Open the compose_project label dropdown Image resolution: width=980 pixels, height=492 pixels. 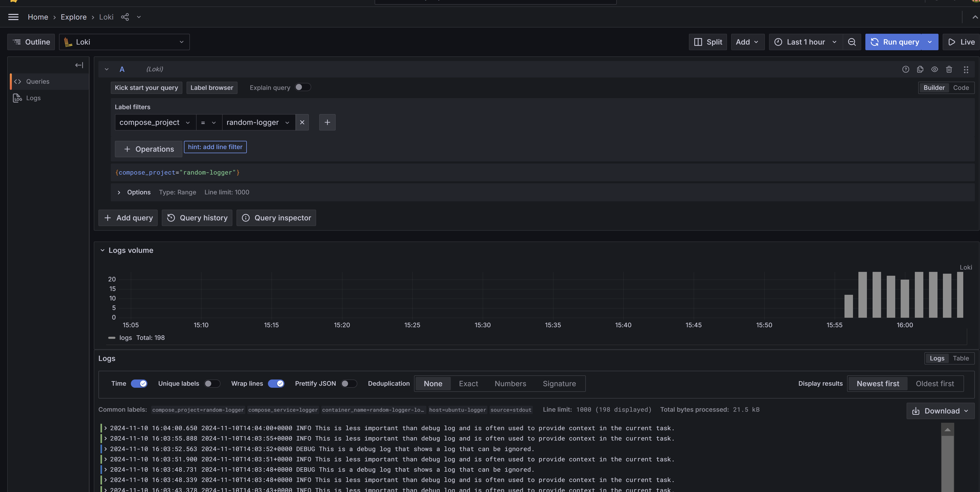155,123
